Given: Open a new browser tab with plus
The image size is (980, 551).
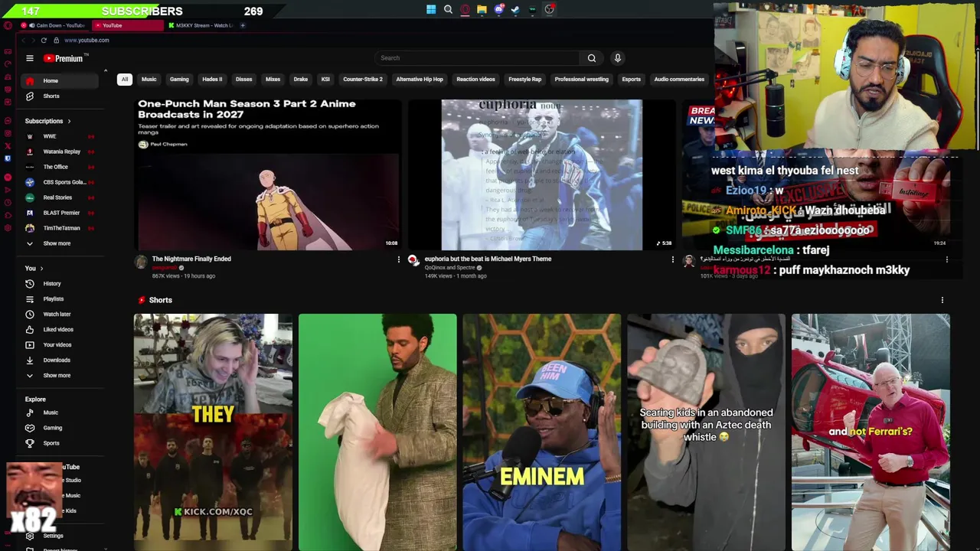Looking at the screenshot, I should 243,25.
